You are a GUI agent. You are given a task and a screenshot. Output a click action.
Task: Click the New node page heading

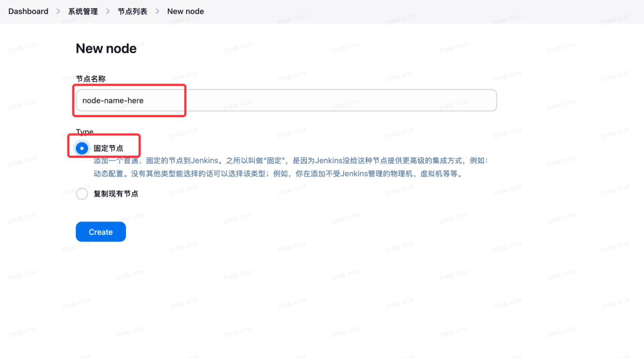pyautogui.click(x=106, y=48)
